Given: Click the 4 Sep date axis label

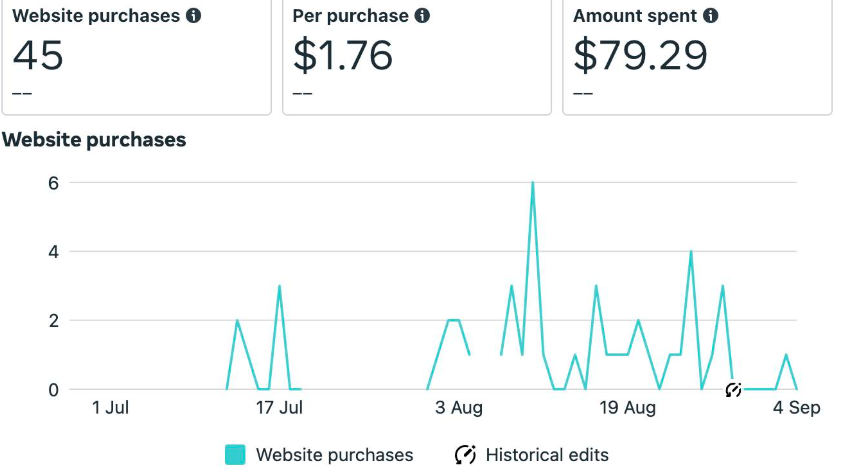Looking at the screenshot, I should (x=796, y=408).
